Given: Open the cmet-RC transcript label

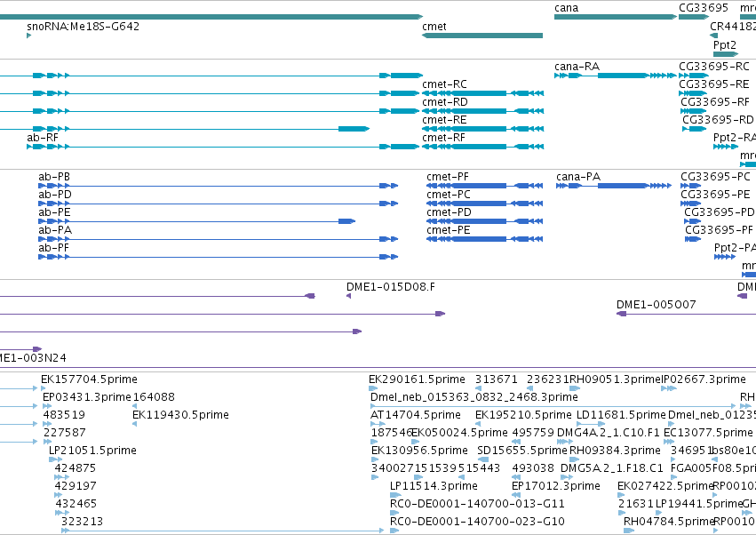Looking at the screenshot, I should click(x=444, y=84).
